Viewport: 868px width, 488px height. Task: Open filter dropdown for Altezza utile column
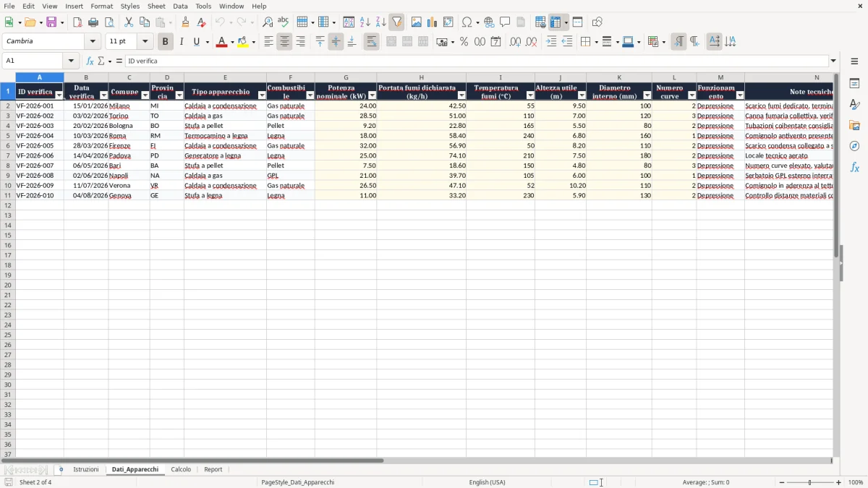[582, 95]
